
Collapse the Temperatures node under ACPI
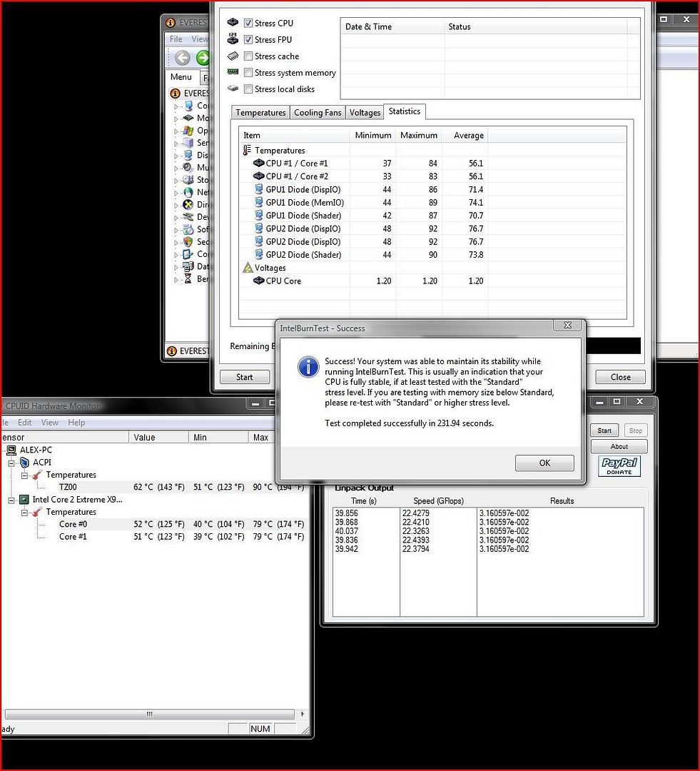(x=24, y=475)
